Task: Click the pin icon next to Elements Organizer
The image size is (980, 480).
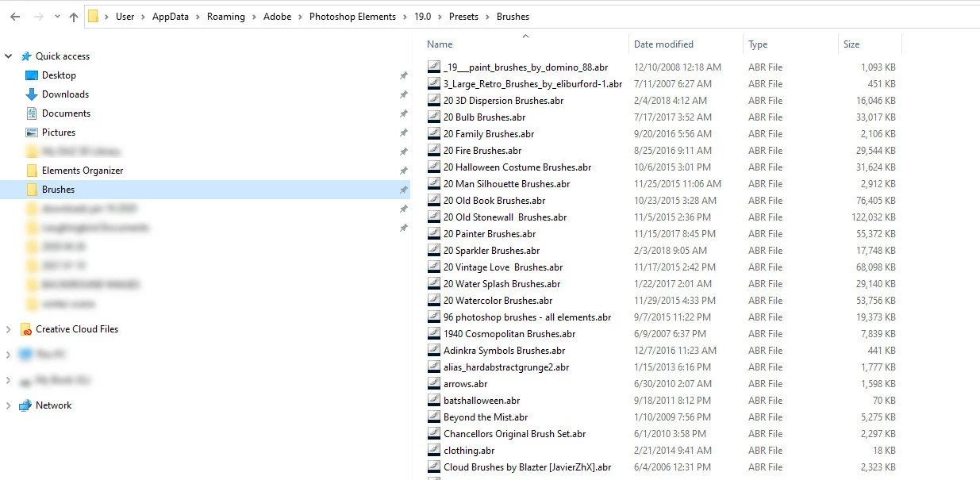Action: coord(403,171)
